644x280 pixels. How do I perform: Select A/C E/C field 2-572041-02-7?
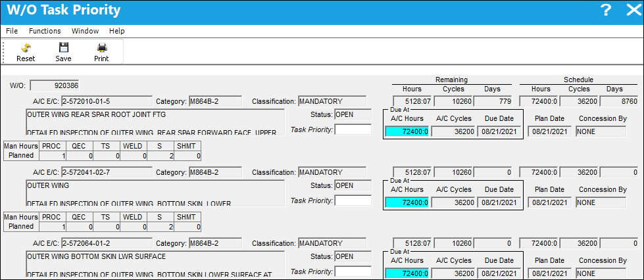107,172
